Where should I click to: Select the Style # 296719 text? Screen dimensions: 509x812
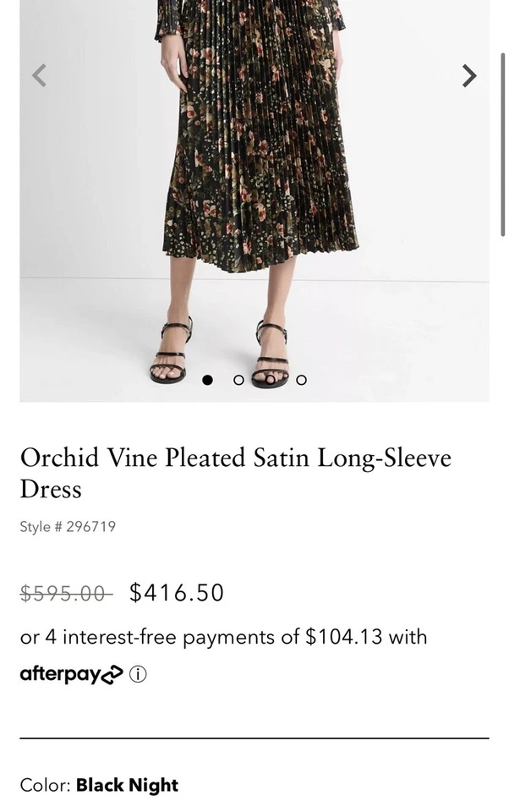point(68,526)
